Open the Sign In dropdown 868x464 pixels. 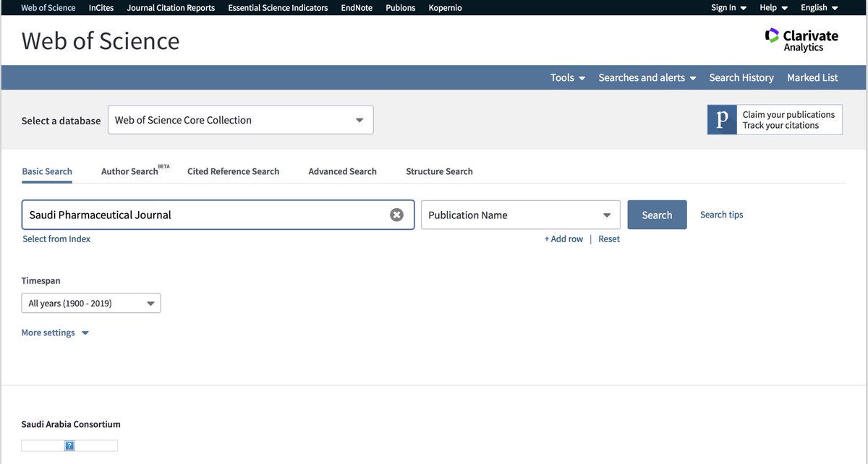(729, 8)
